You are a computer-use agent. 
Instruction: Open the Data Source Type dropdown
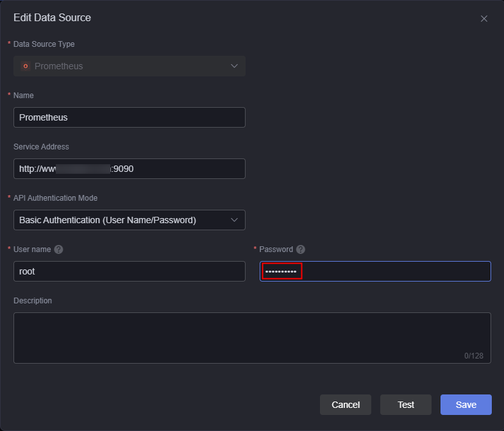tap(130, 66)
